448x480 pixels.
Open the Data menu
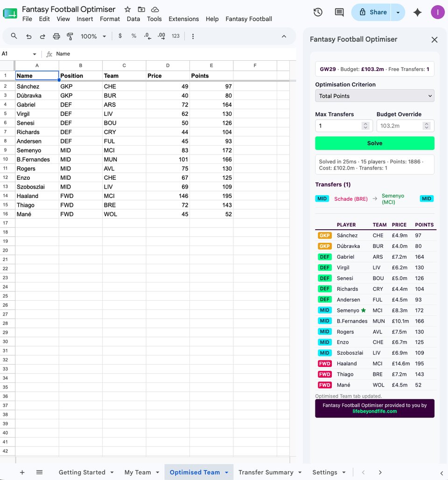[133, 19]
